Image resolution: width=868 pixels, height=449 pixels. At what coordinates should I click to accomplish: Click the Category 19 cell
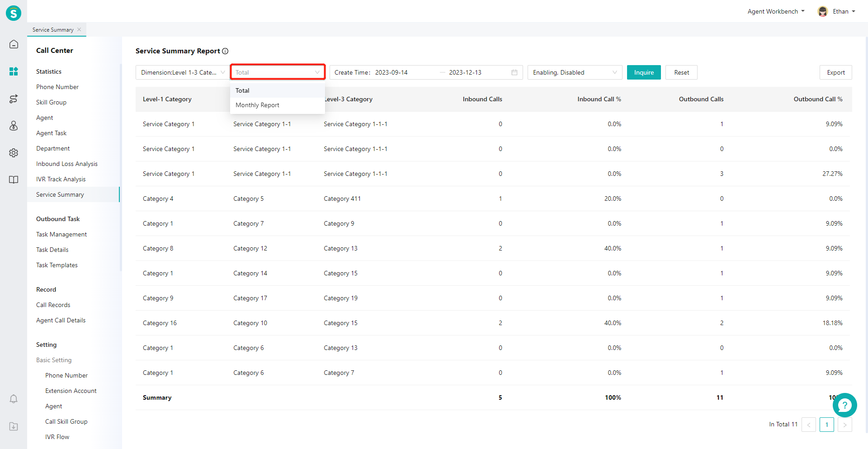pyautogui.click(x=340, y=298)
